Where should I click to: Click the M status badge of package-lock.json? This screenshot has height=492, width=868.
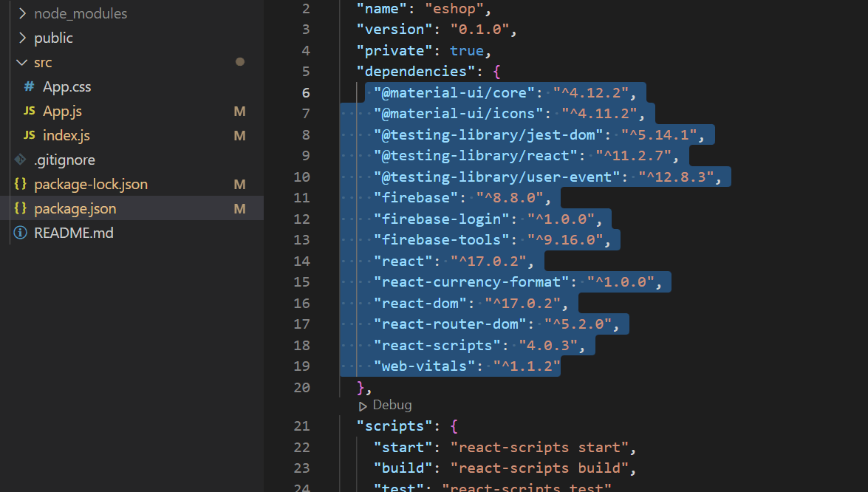[x=239, y=184]
